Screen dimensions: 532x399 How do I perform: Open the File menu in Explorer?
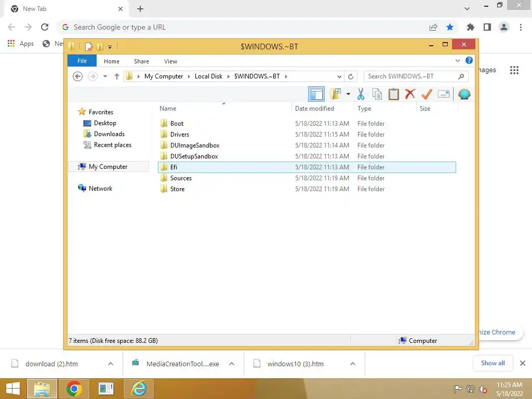82,61
